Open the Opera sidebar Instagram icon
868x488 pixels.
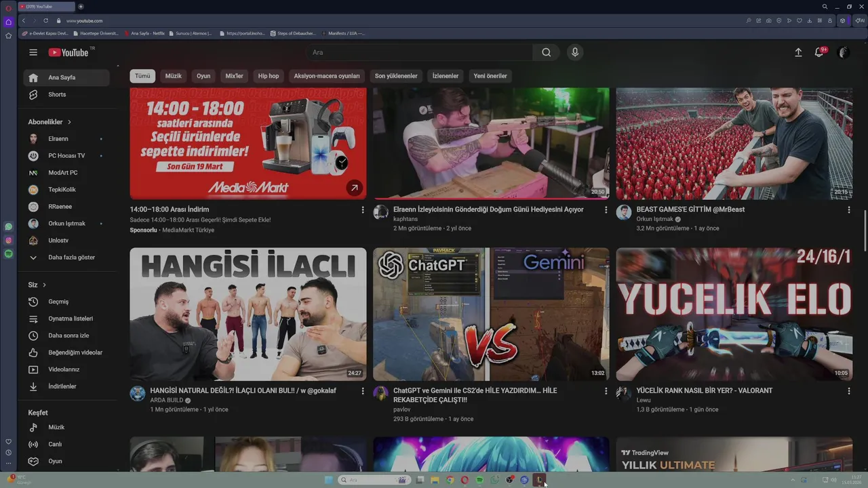8,241
